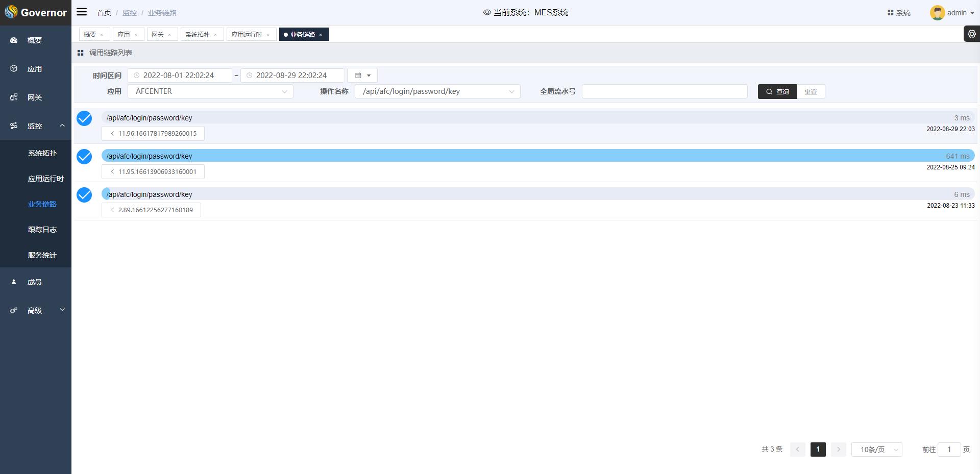Click the 全局流水号 input field
The image size is (980, 474).
coord(664,91)
